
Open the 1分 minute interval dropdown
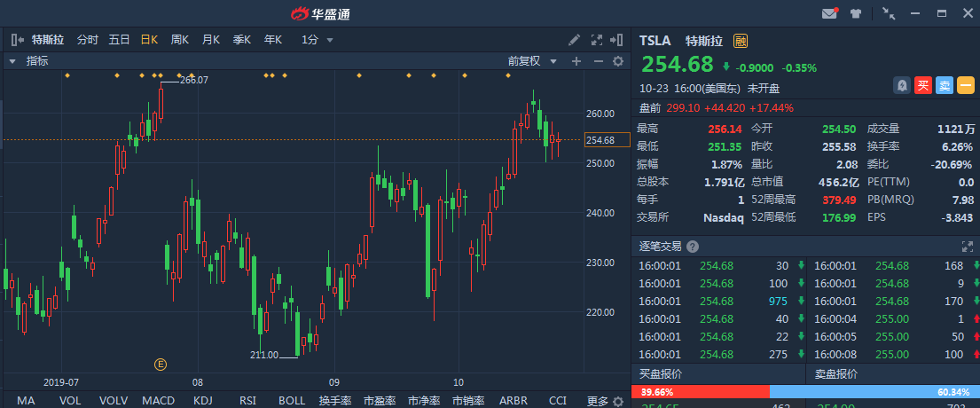(318, 40)
